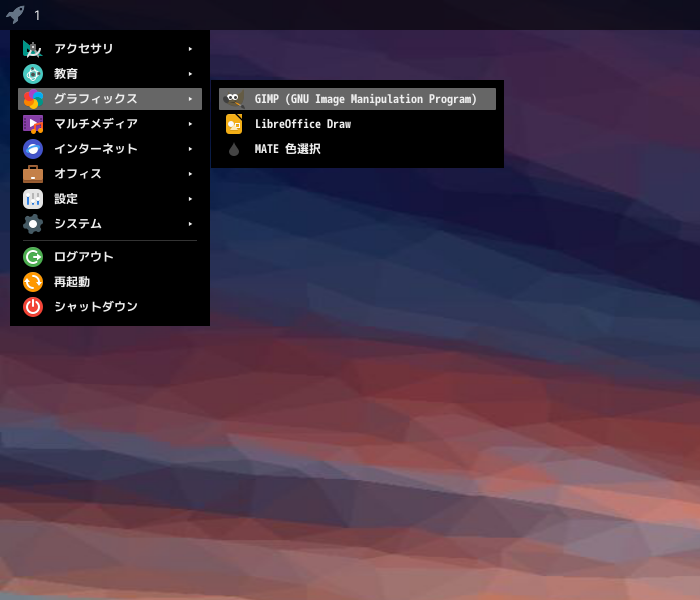Click the LibreOffice Draw icon

(233, 124)
